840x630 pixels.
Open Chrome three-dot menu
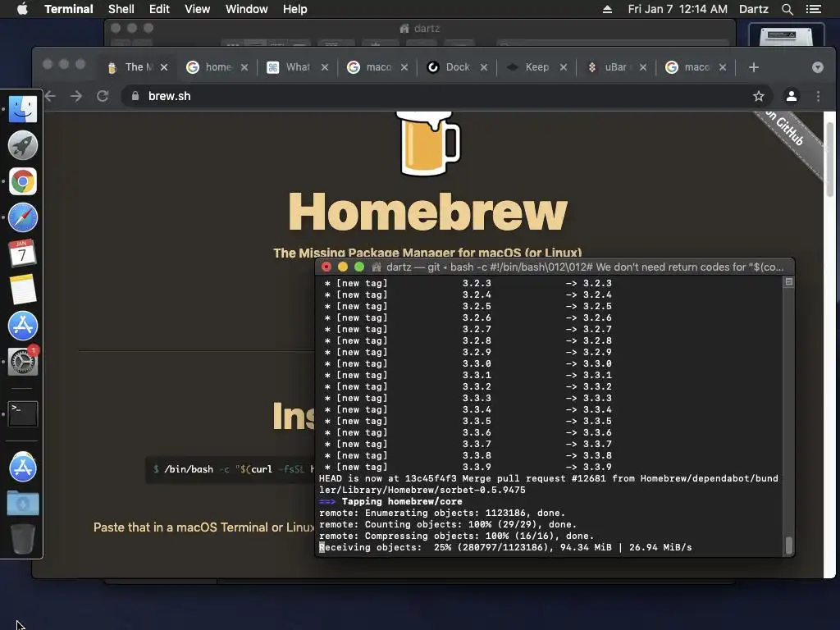pyautogui.click(x=818, y=96)
